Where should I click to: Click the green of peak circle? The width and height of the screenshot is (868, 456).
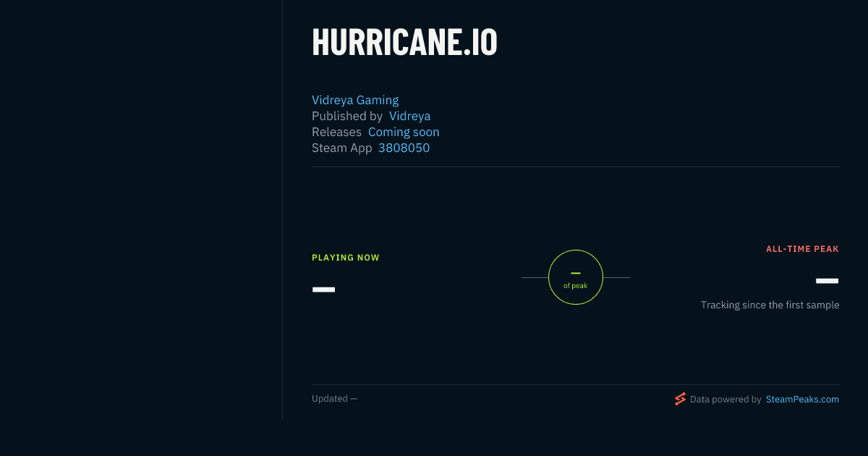(x=576, y=277)
